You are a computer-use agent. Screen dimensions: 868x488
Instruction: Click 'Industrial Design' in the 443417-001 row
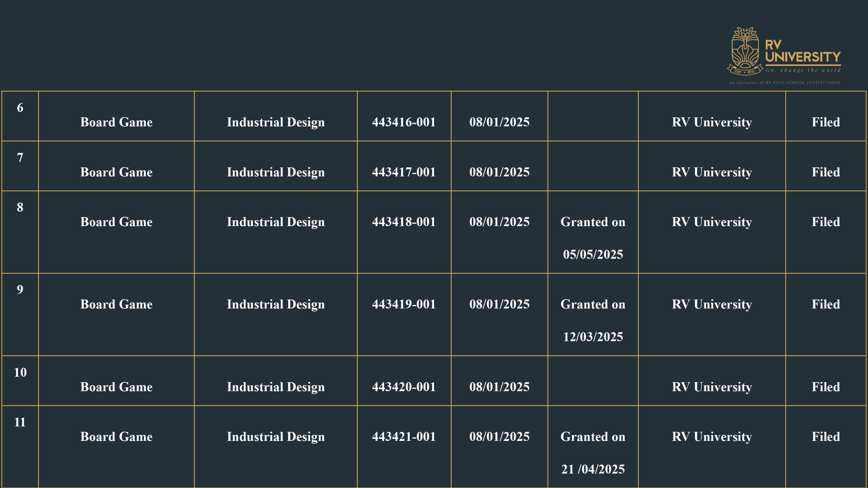[x=276, y=173]
